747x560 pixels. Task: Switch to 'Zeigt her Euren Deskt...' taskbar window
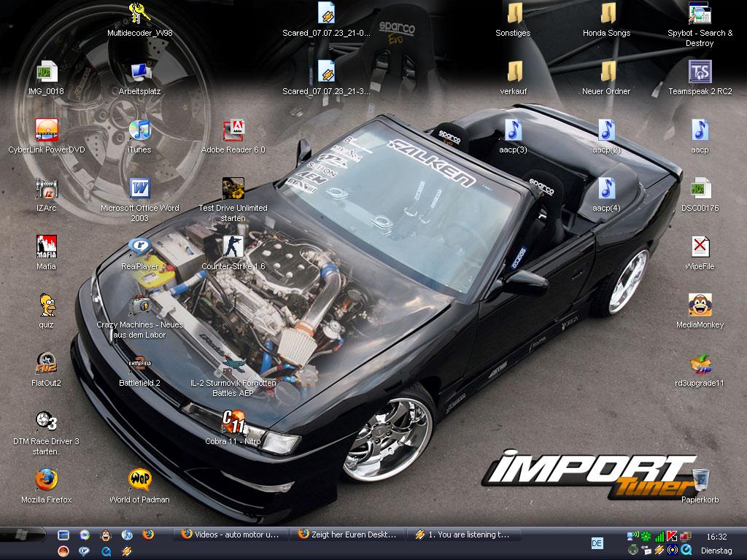[x=347, y=534]
